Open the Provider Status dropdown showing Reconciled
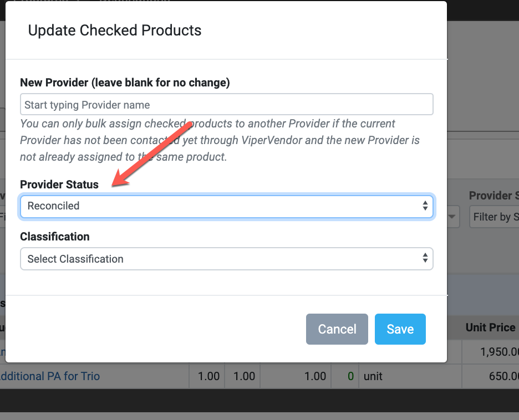The width and height of the screenshot is (519, 420). (226, 206)
